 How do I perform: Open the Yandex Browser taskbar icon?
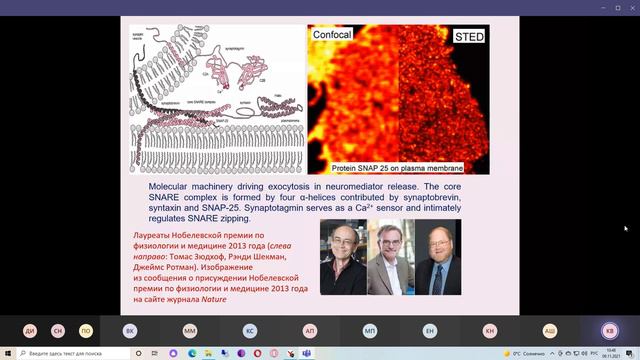(291, 353)
